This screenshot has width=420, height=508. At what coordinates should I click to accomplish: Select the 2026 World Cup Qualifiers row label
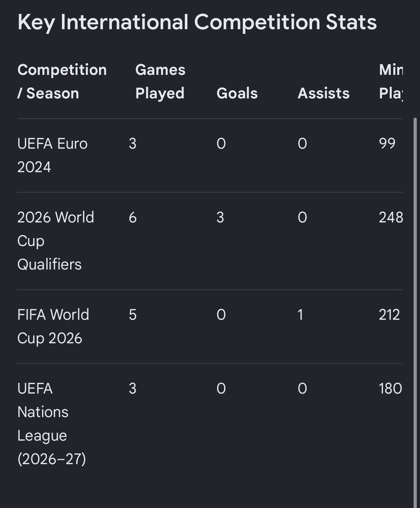coord(56,241)
